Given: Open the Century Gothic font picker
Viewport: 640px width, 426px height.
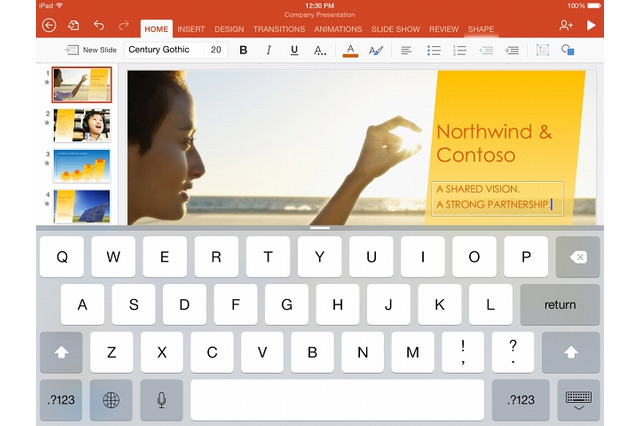Looking at the screenshot, I should pos(164,50).
